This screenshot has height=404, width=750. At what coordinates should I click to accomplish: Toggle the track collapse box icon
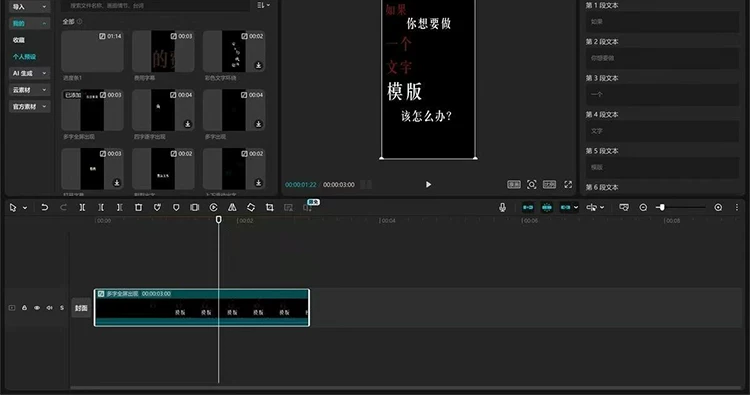pos(12,308)
